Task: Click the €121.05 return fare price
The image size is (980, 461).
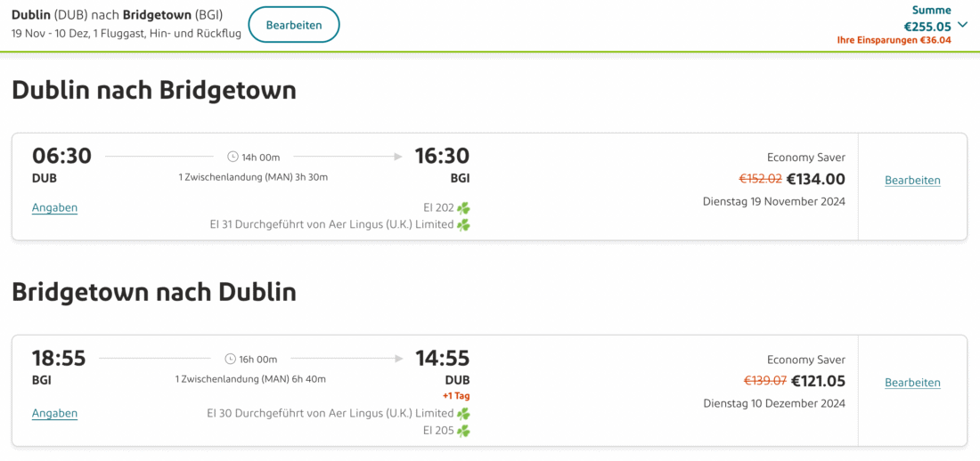Action: [x=818, y=381]
